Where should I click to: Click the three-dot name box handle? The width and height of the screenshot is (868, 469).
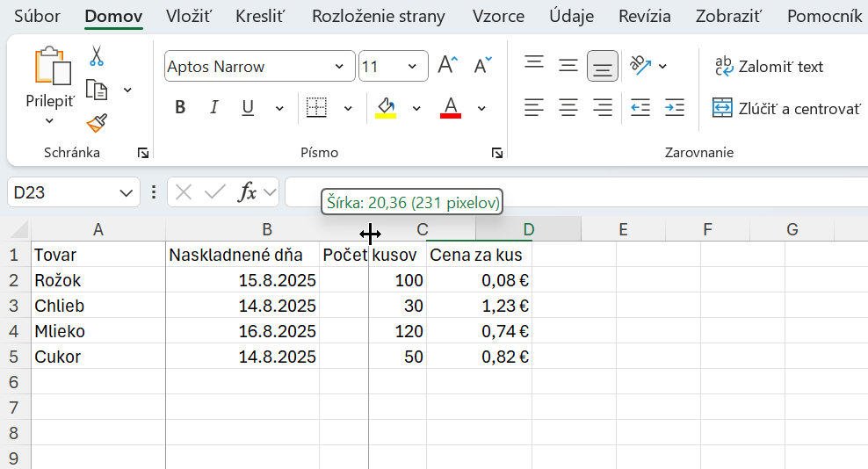point(154,192)
